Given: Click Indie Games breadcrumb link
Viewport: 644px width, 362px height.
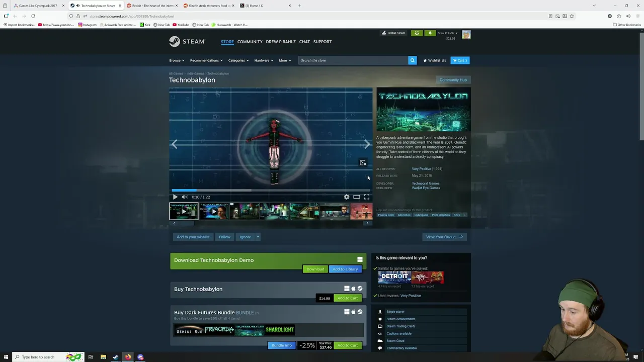Looking at the screenshot, I should (x=195, y=73).
